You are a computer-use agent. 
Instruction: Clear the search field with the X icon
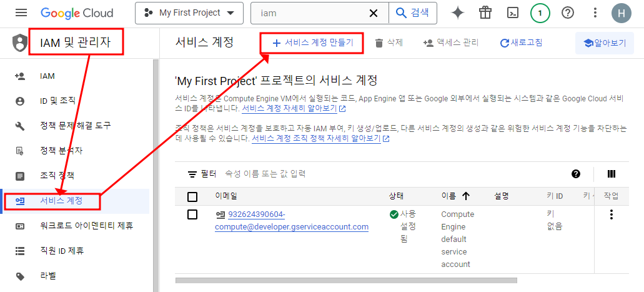click(x=374, y=13)
